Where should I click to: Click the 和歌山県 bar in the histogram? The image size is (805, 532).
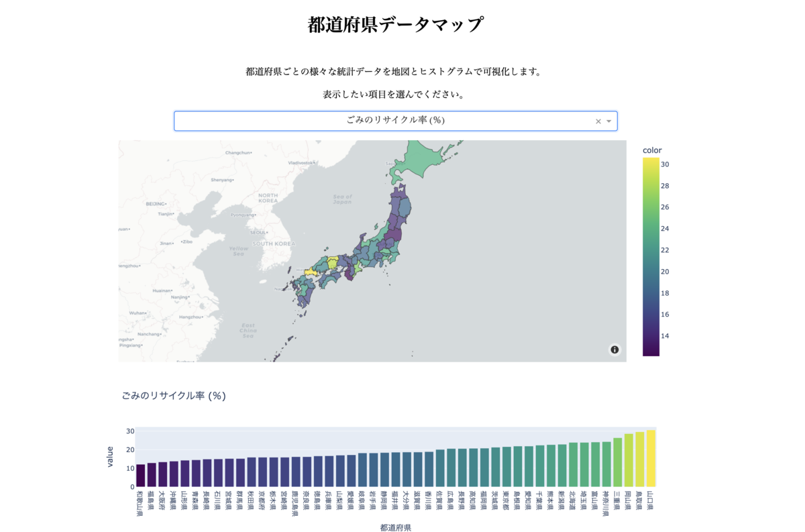[x=140, y=476]
